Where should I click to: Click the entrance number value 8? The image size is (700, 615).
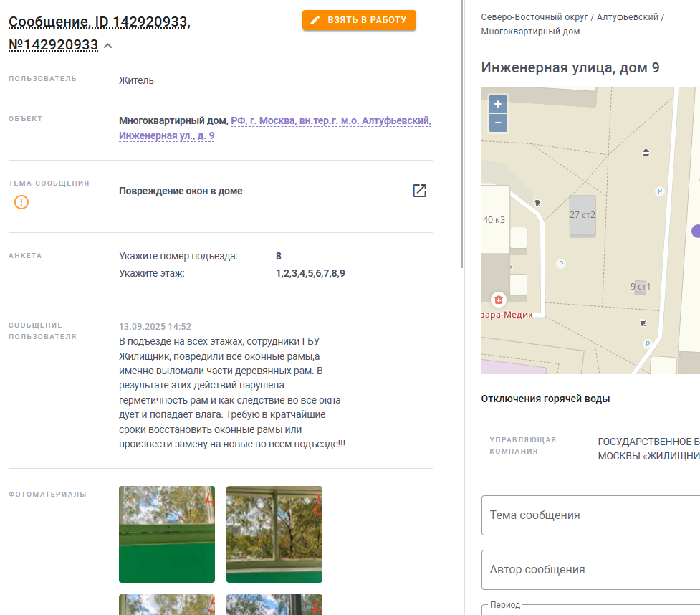[279, 256]
